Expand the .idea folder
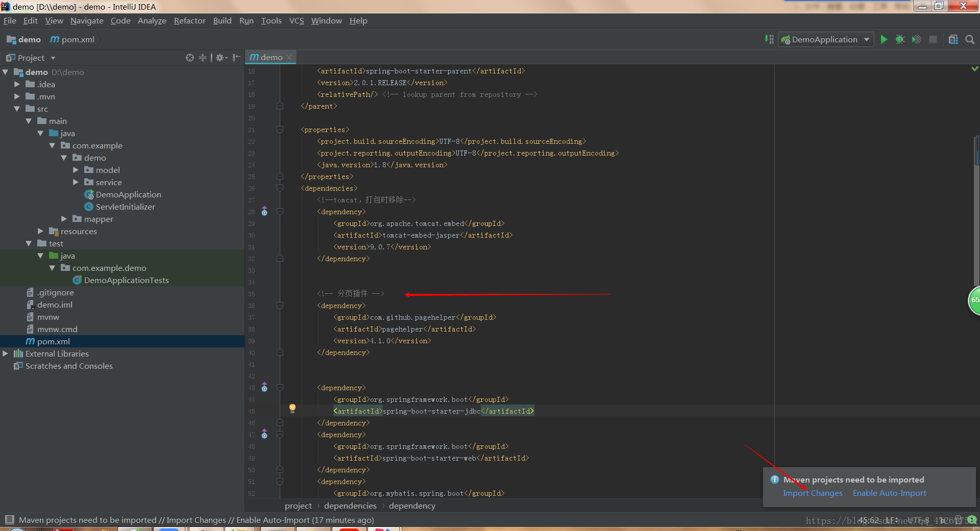The width and height of the screenshot is (980, 531). pyautogui.click(x=17, y=84)
